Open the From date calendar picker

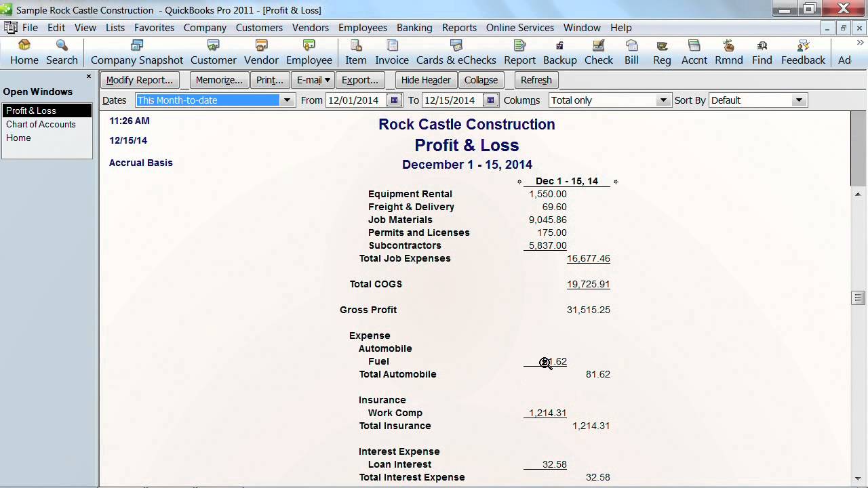(394, 100)
